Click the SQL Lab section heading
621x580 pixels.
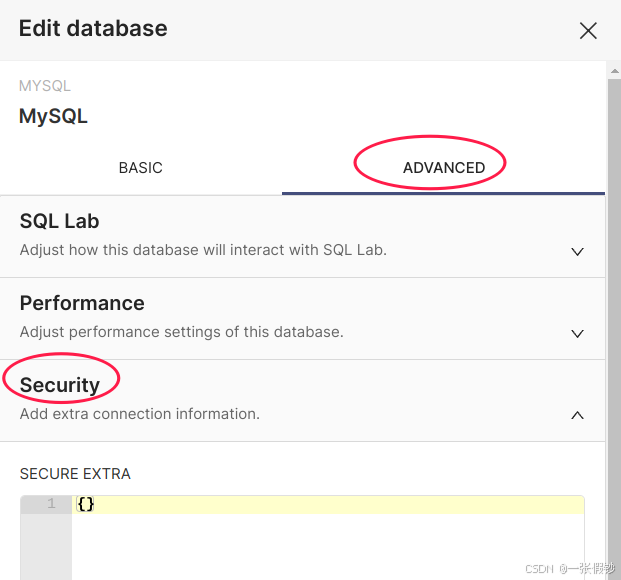[59, 221]
